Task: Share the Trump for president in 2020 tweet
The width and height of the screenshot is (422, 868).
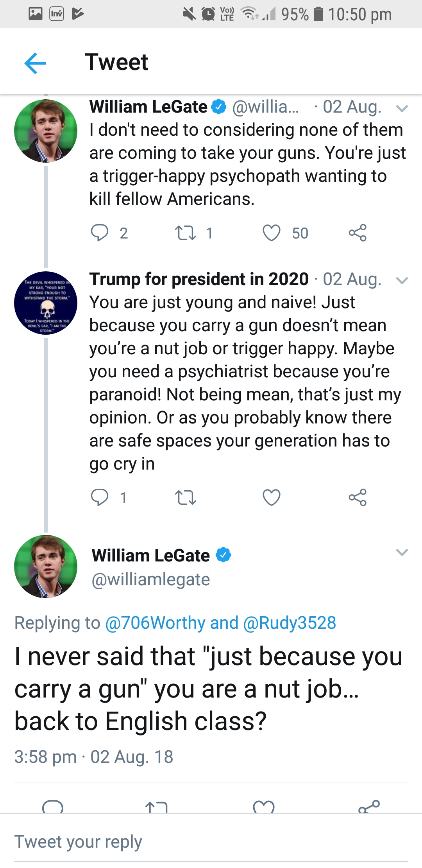Action: (358, 497)
